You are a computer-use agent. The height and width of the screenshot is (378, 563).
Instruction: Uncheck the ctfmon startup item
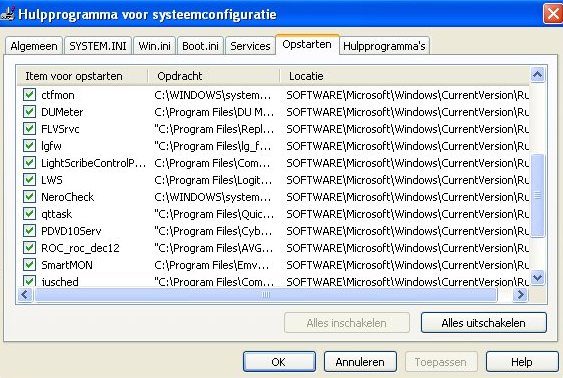click(29, 95)
